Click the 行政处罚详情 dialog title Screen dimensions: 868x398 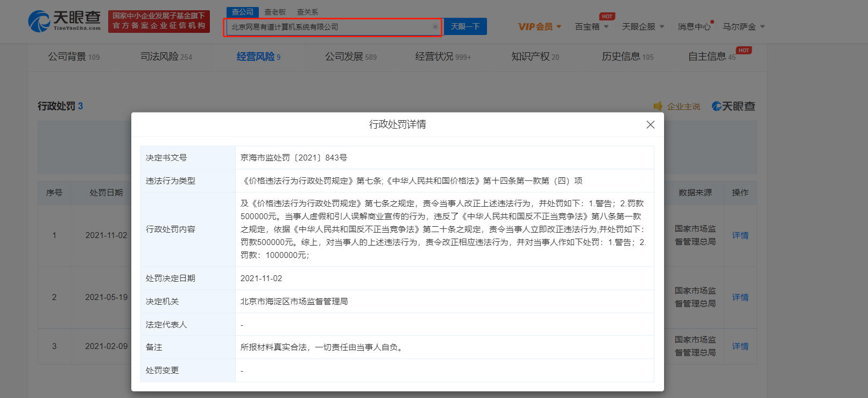[x=398, y=124]
